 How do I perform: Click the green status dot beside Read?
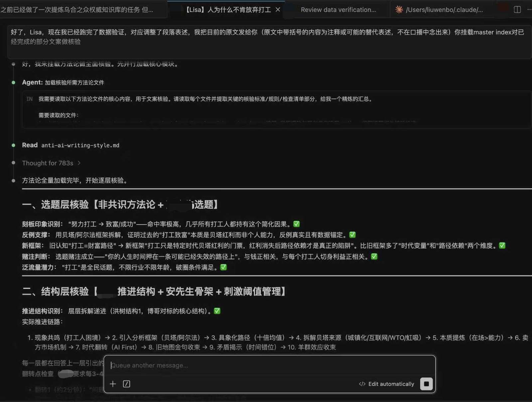(x=13, y=145)
